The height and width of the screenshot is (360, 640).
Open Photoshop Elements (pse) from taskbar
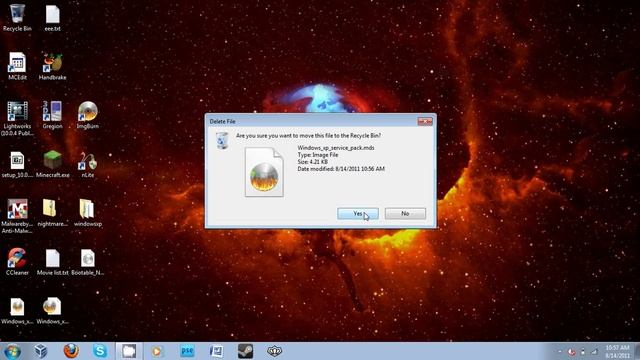[x=187, y=351]
